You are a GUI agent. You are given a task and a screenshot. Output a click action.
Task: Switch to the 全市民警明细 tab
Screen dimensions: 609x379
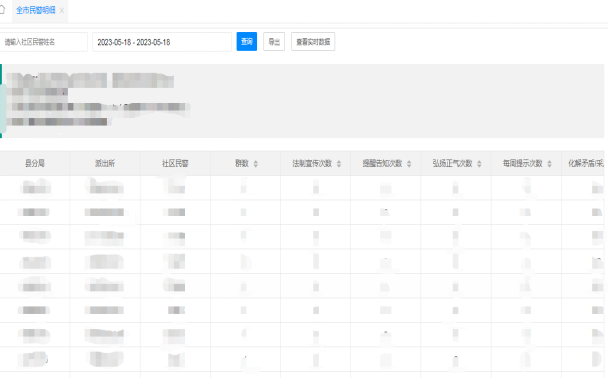pyautogui.click(x=36, y=10)
